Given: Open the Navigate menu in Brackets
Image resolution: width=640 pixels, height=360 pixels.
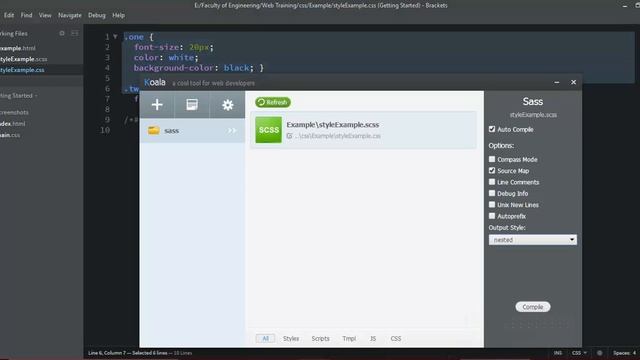Looking at the screenshot, I should click(70, 15).
